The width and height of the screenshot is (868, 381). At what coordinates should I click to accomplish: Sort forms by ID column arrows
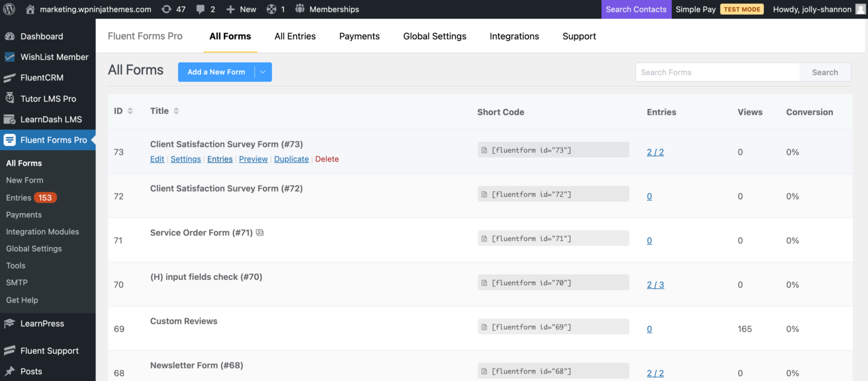coord(130,111)
